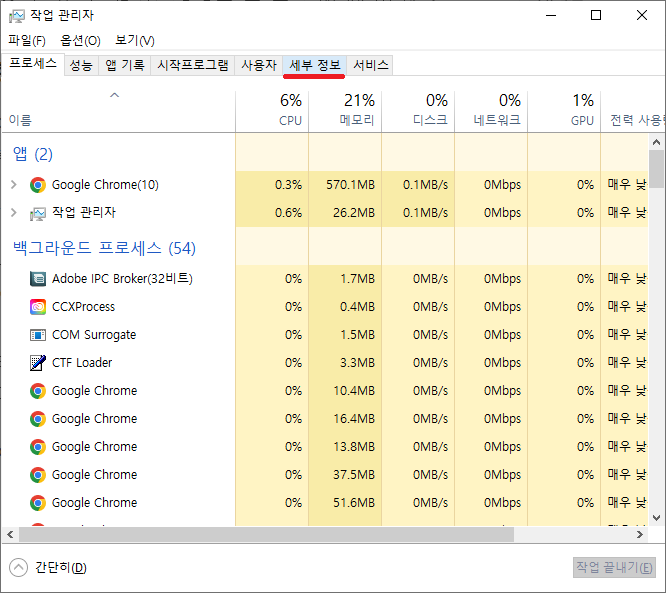Click the 3.3MB memory value
The width and height of the screenshot is (666, 593).
click(x=358, y=363)
